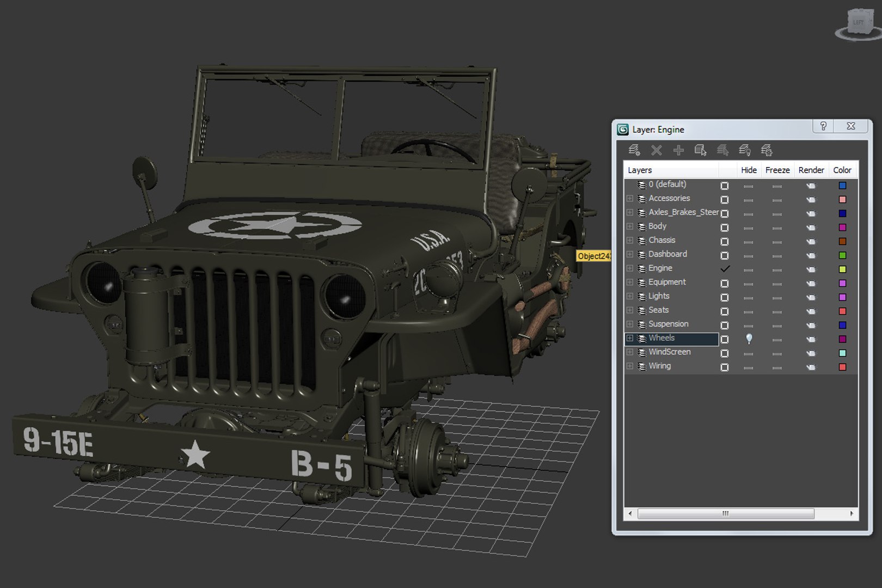Click the Layers column header

pyautogui.click(x=671, y=170)
